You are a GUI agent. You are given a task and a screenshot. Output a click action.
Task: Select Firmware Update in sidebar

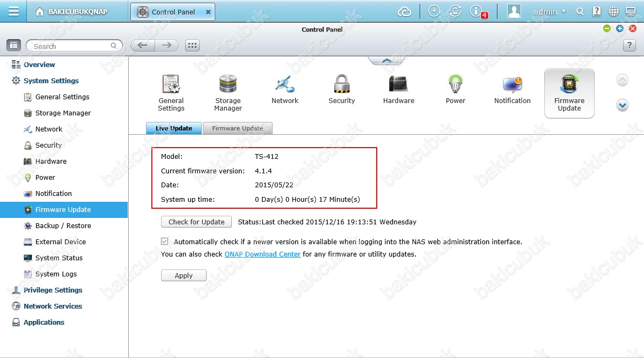tap(64, 209)
